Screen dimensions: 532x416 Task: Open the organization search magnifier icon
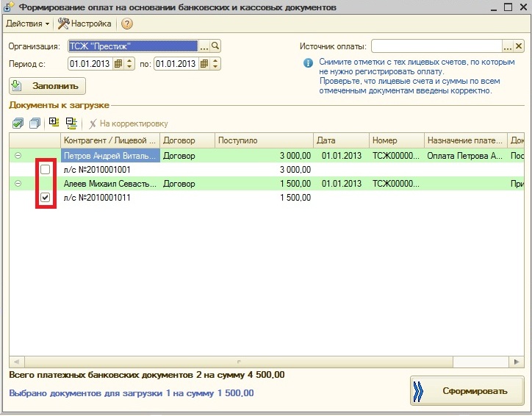pos(216,46)
